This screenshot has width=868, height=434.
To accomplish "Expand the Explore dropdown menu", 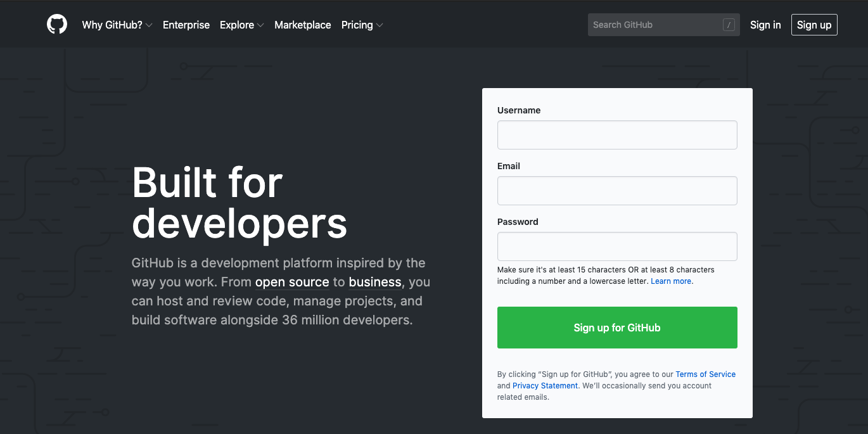I will [x=241, y=25].
